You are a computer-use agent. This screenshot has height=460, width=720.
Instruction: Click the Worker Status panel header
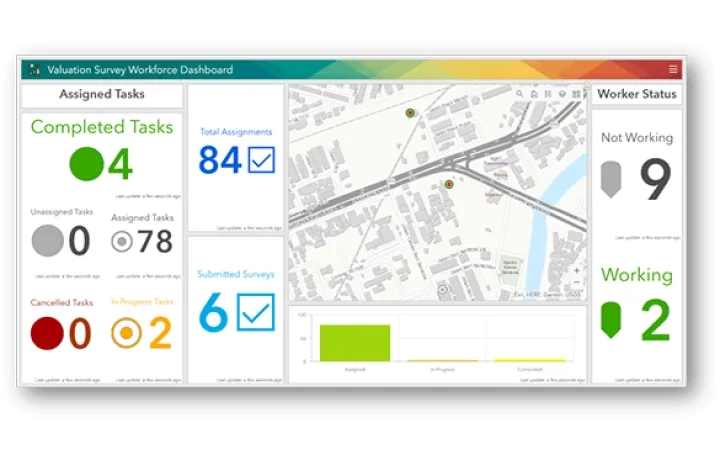pos(637,94)
